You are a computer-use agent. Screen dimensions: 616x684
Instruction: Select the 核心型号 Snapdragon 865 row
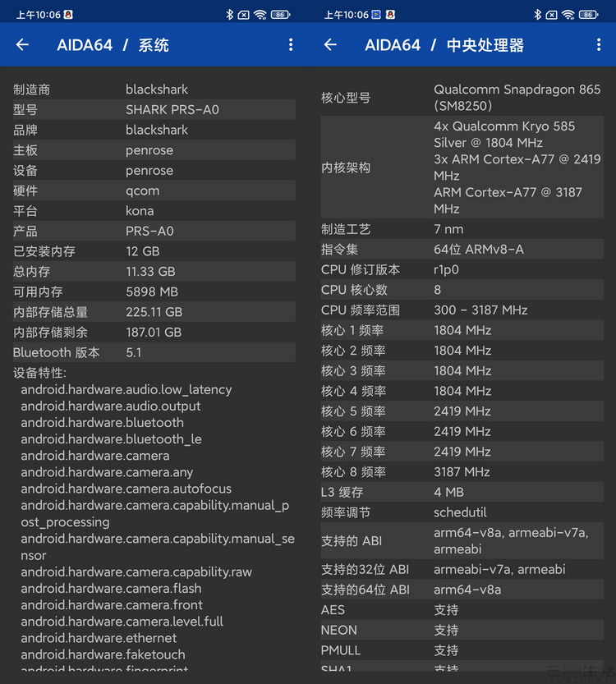click(x=462, y=98)
